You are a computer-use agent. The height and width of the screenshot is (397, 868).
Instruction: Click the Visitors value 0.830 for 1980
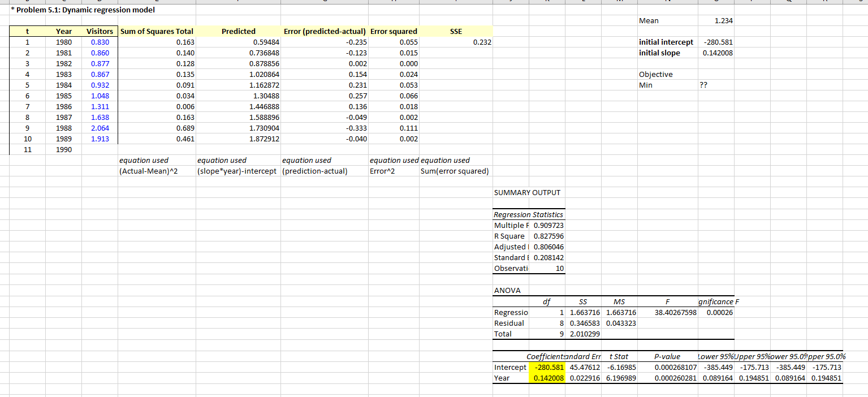point(100,42)
